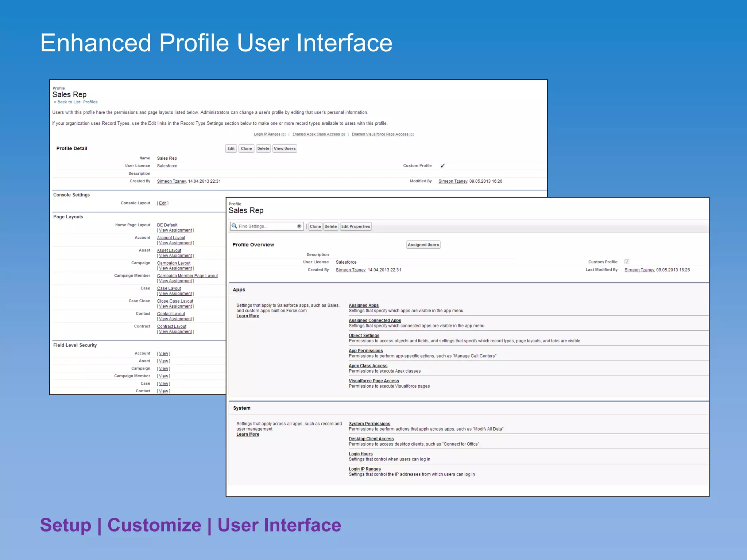Open System Permissions
The width and height of the screenshot is (747, 560).
coord(369,424)
